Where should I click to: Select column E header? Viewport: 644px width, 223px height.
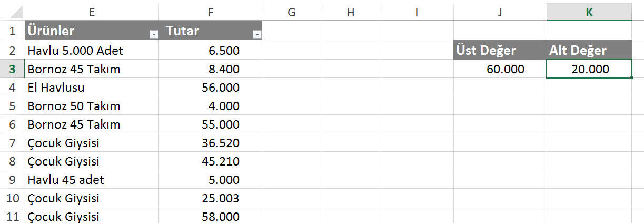point(92,12)
